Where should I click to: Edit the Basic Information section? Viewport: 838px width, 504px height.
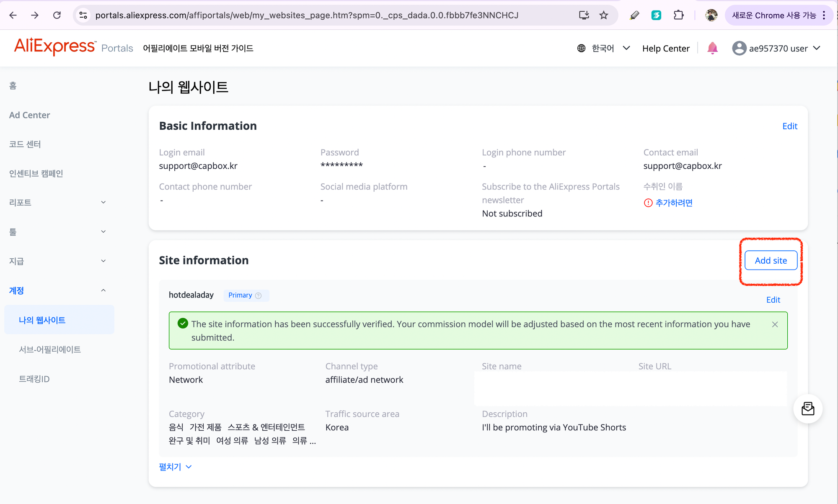(790, 126)
